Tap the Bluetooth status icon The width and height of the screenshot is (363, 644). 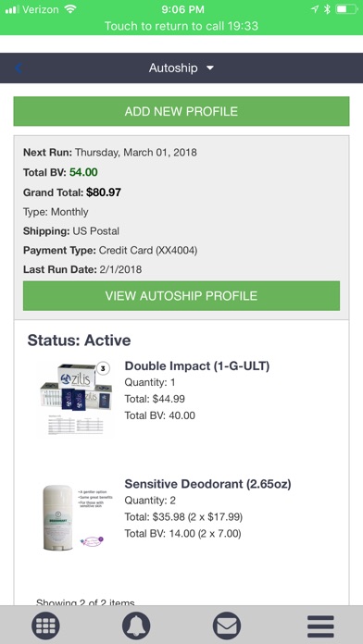click(327, 9)
